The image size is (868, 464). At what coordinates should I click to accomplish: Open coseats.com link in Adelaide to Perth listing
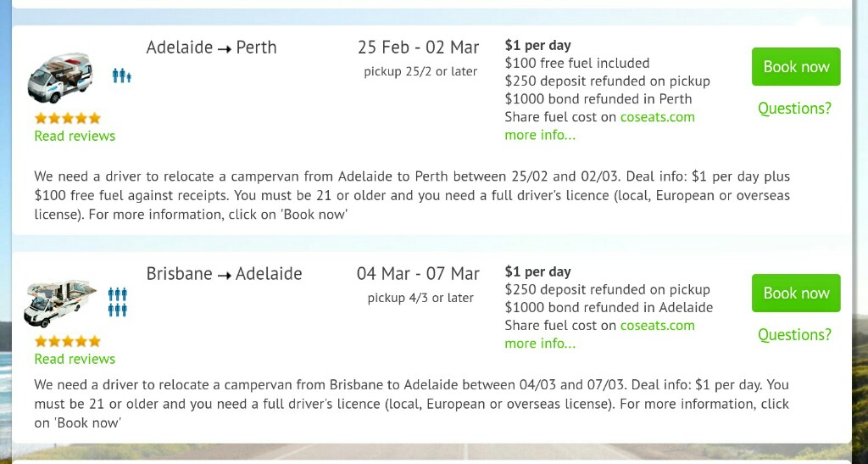(657, 117)
